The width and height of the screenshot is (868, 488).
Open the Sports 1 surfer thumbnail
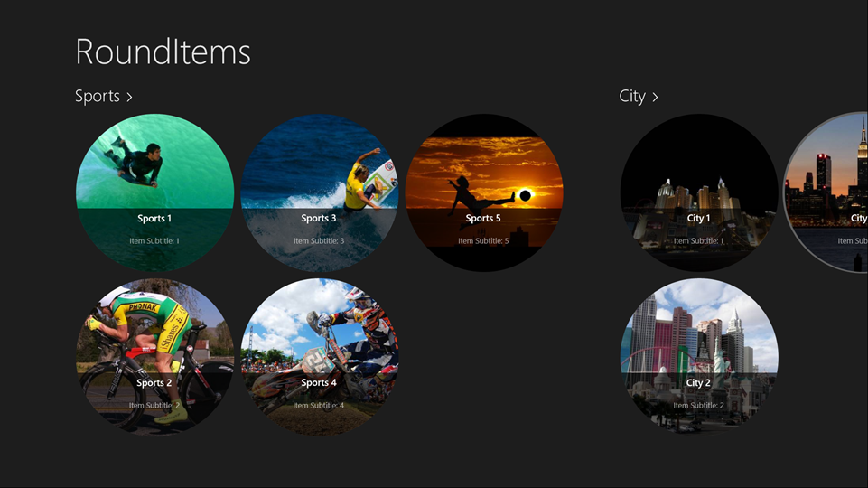154,192
